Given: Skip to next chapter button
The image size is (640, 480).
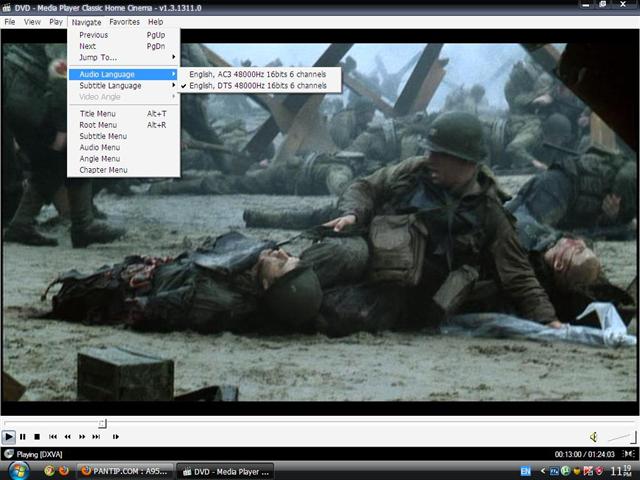Looking at the screenshot, I should [96, 437].
